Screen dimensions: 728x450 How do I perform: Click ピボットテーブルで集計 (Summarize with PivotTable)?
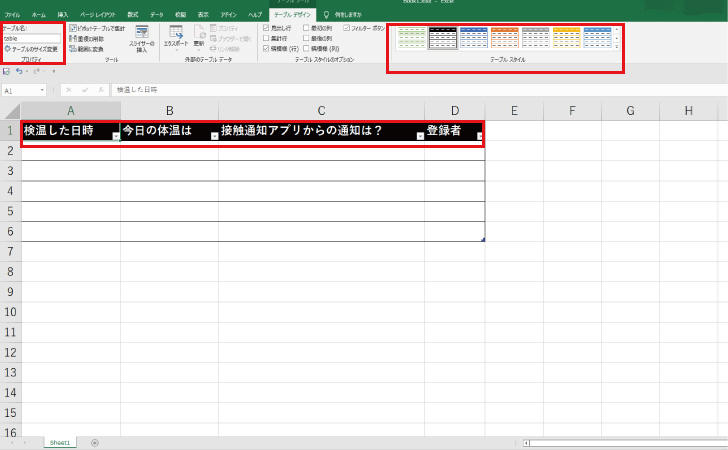[x=98, y=28]
